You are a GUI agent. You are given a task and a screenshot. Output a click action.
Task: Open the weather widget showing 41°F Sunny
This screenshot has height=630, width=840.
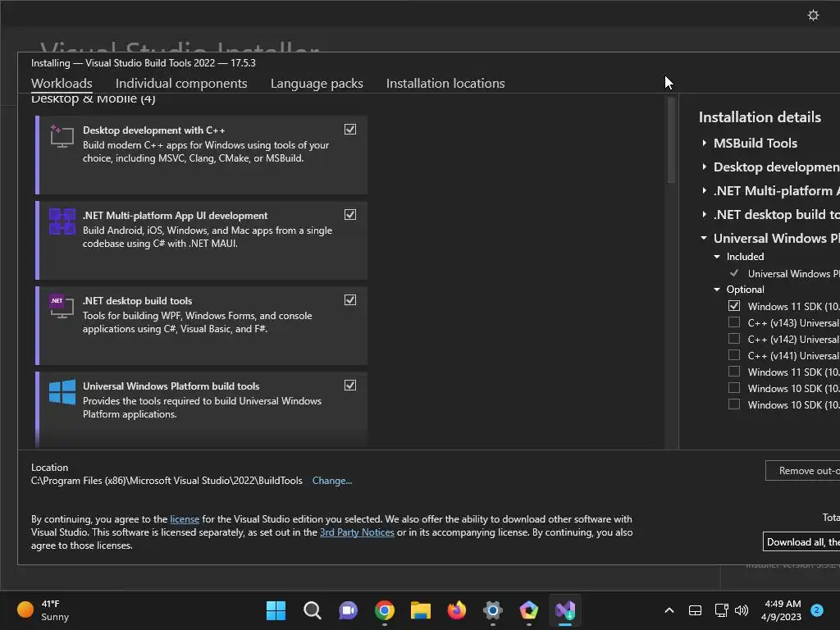tap(44, 610)
